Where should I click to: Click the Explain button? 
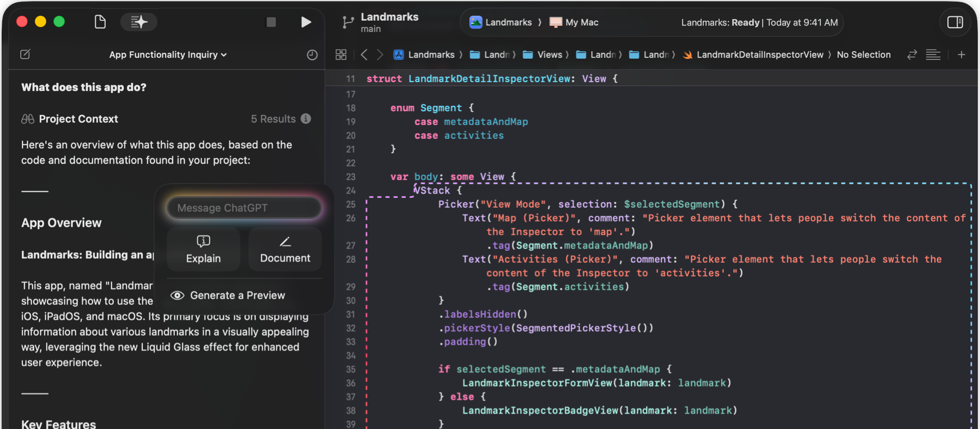(x=203, y=249)
